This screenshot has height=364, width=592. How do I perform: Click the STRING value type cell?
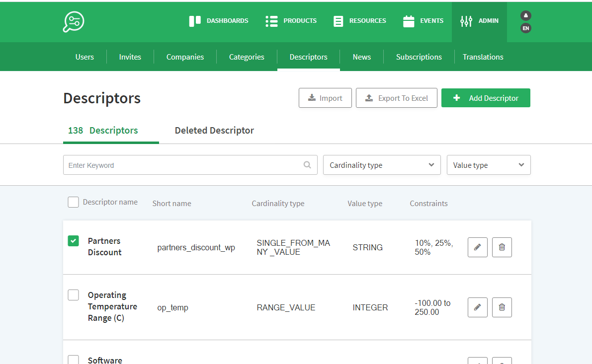tap(367, 247)
